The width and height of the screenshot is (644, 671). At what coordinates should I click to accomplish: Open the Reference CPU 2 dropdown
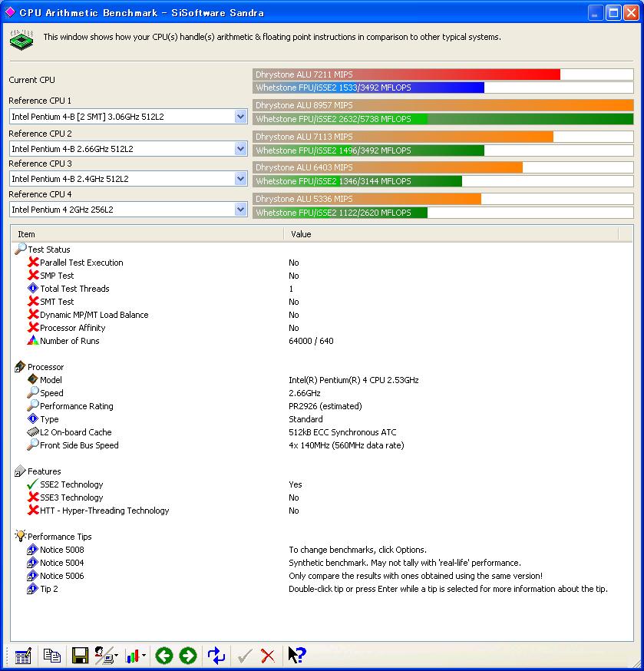(x=240, y=149)
